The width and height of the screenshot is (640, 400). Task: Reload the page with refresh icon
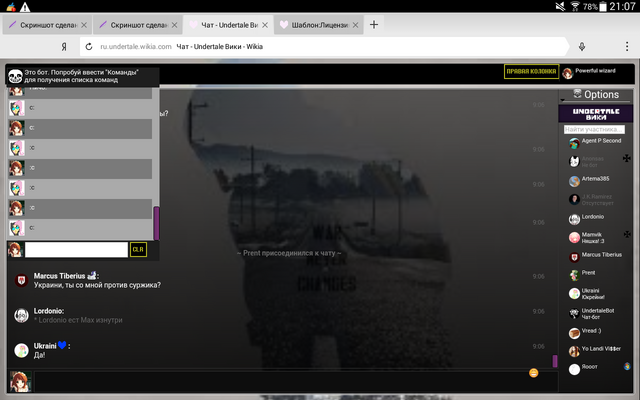click(89, 47)
